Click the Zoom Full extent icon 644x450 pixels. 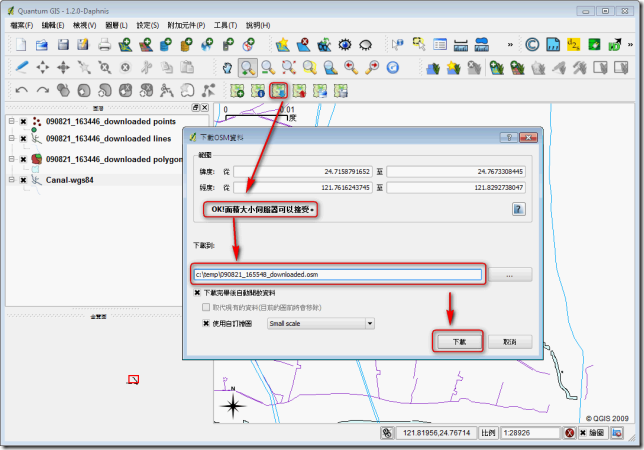point(289,68)
